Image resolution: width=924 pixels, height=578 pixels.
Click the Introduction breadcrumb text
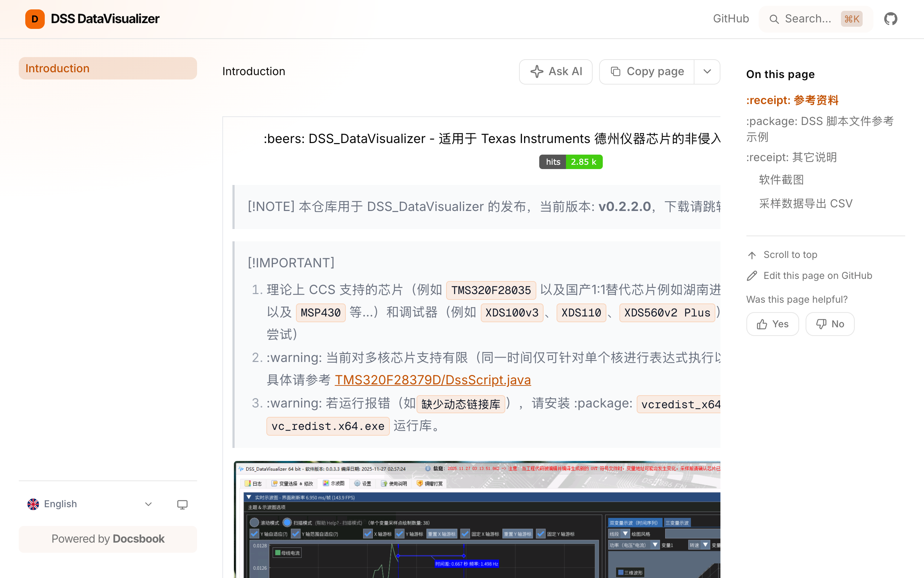coord(253,72)
